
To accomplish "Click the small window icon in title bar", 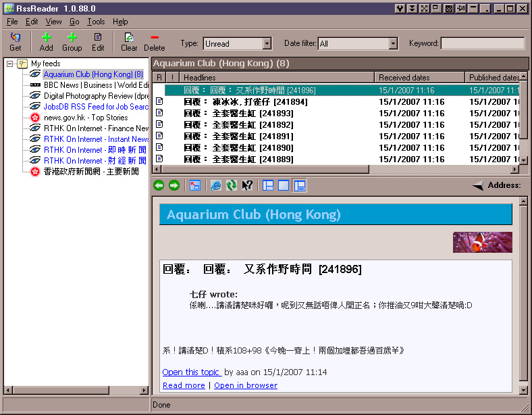I will coord(437,8).
